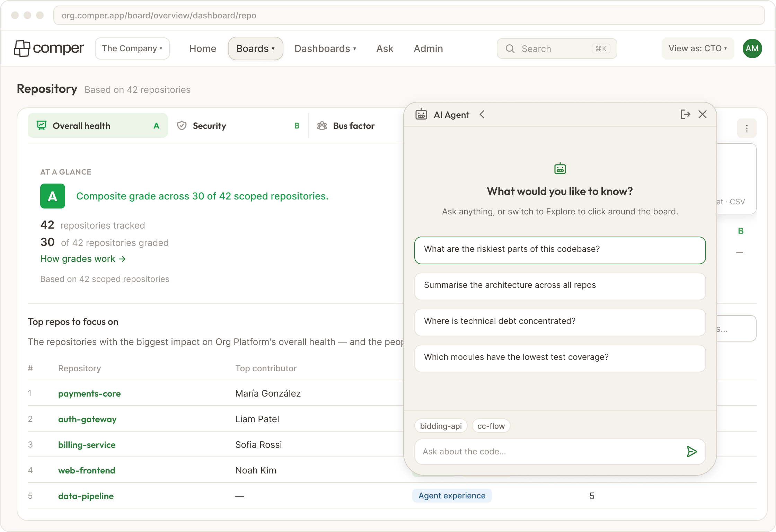The height and width of the screenshot is (532, 776).
Task: Select the Overall health tab
Action: tap(98, 125)
